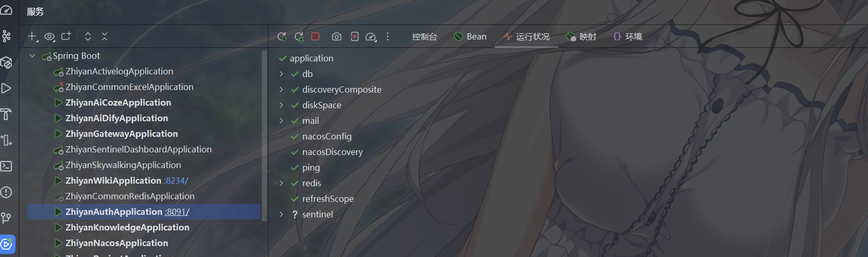Collapse the Spring Boot tree node

(32, 56)
